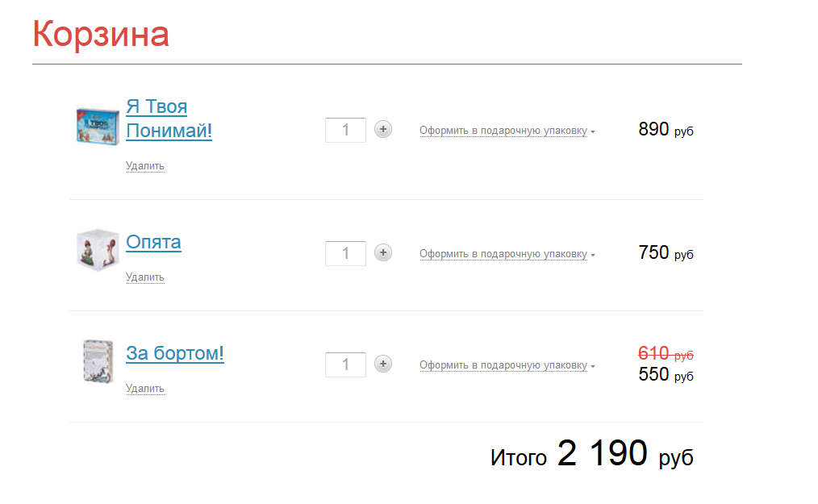Screen dimensions: 818x504
Task: Click the Итого 2 190 руб total
Action: (x=591, y=456)
